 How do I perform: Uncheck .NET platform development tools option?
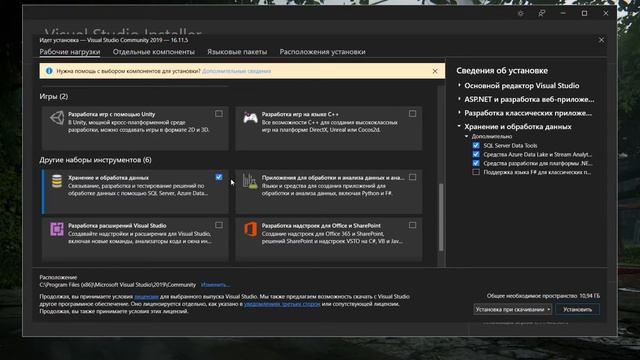(476, 163)
